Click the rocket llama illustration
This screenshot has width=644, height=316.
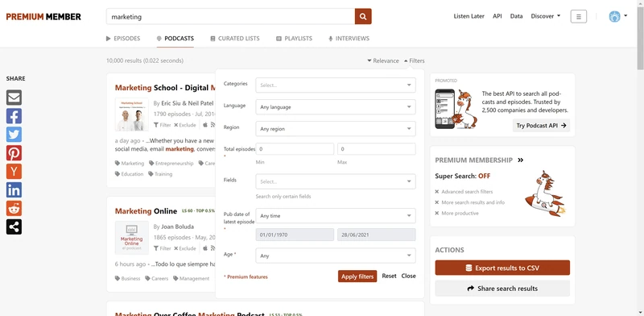click(x=545, y=193)
